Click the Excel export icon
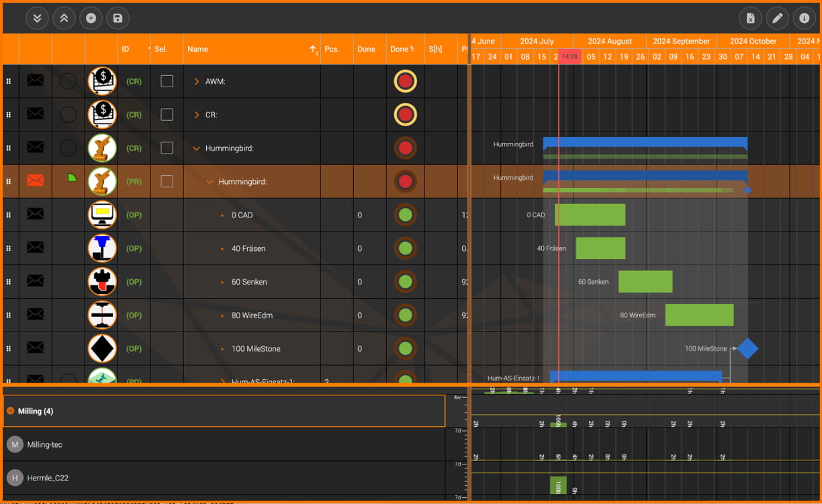The image size is (822, 504). [751, 18]
